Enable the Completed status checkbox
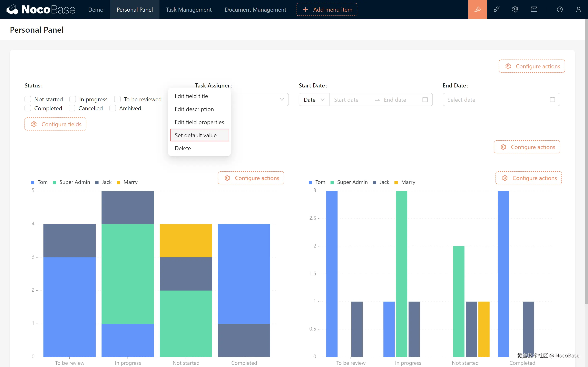588x367 pixels. (x=28, y=108)
